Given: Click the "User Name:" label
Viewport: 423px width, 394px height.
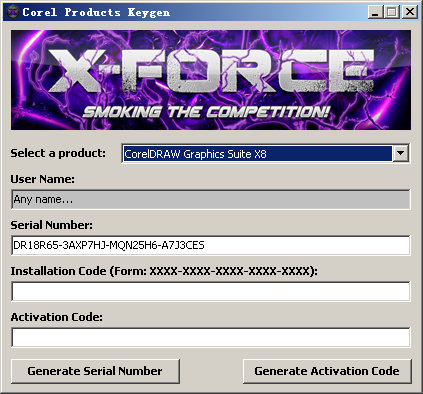Looking at the screenshot, I should coord(43,179).
